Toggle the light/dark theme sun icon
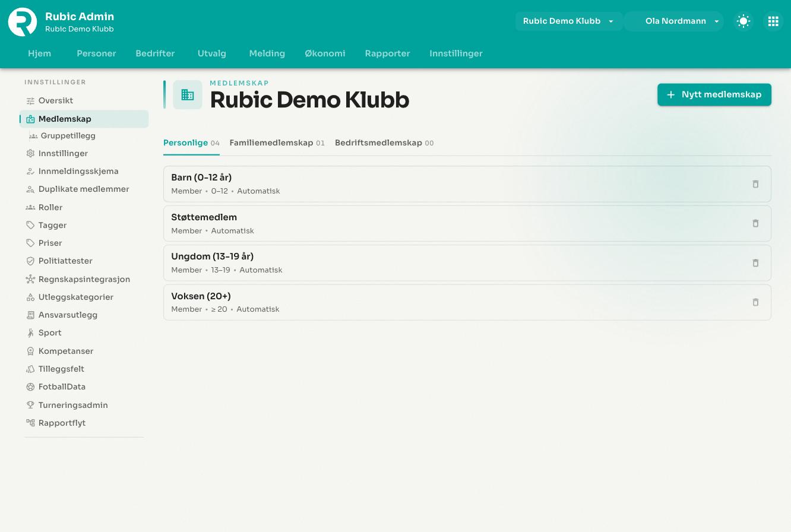 743,21
